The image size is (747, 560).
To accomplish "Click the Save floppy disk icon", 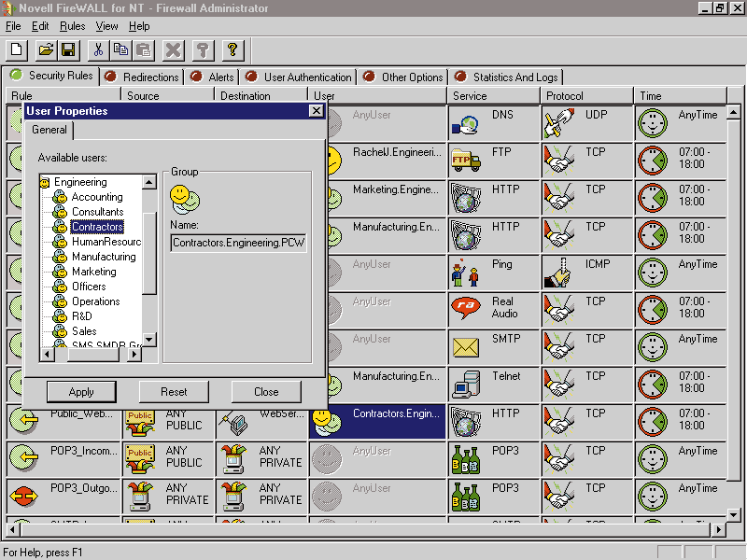I will [x=68, y=50].
